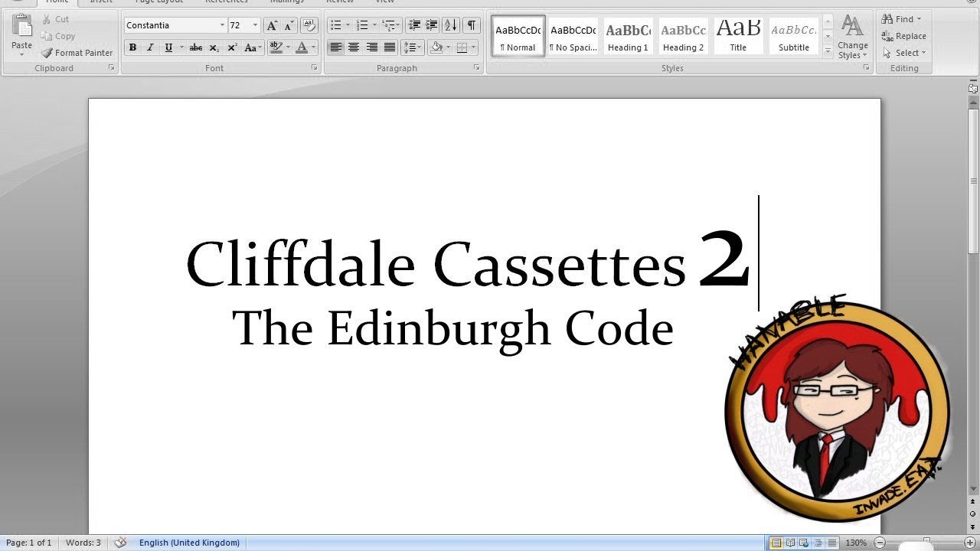Select Justify alignment

tap(390, 47)
